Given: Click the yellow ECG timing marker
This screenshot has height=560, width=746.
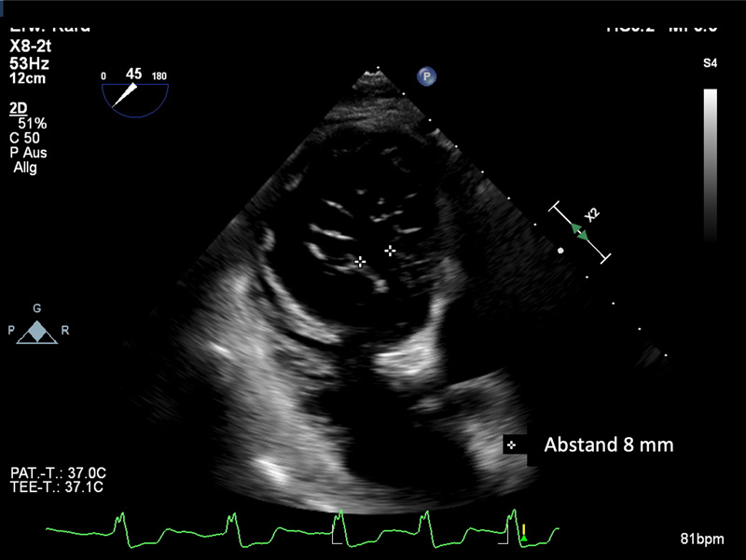Looking at the screenshot, I should pyautogui.click(x=524, y=535).
